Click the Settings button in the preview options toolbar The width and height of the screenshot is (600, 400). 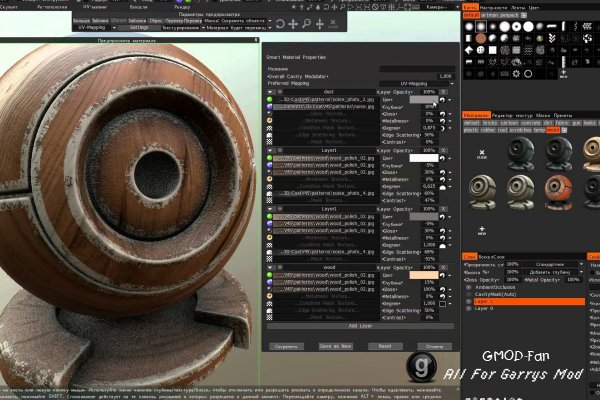(x=139, y=28)
